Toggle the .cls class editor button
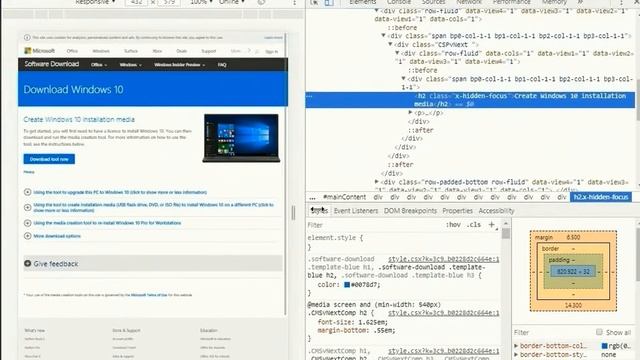 pyautogui.click(x=473, y=224)
